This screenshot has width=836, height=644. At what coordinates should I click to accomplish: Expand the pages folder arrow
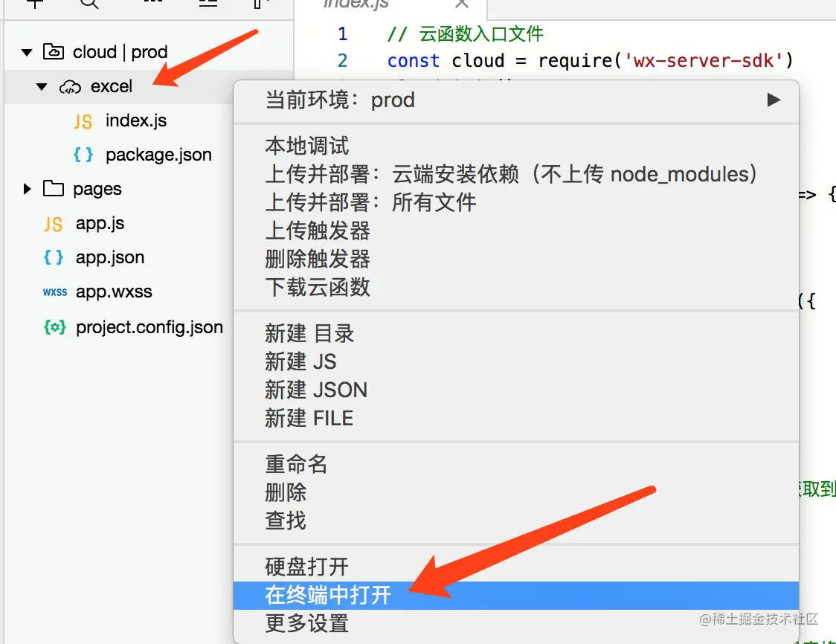pyautogui.click(x=28, y=189)
